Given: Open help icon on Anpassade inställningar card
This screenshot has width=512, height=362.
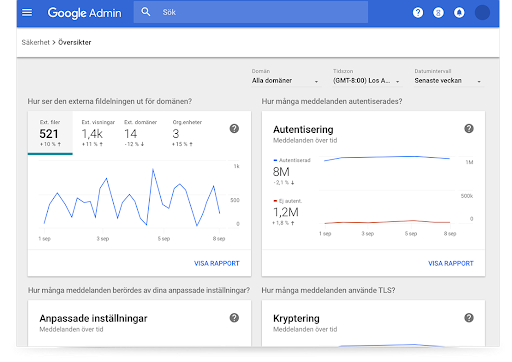Looking at the screenshot, I should point(234,318).
